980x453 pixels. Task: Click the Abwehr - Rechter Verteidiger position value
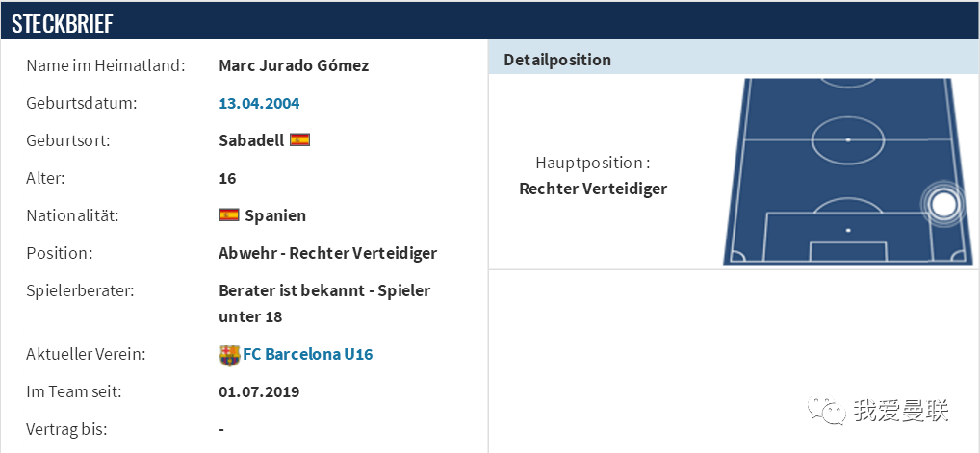click(x=327, y=253)
